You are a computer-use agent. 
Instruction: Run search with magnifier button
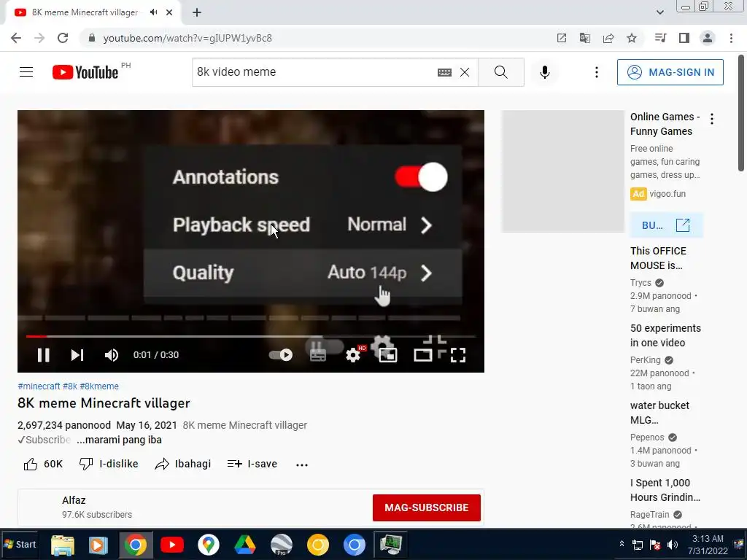501,72
